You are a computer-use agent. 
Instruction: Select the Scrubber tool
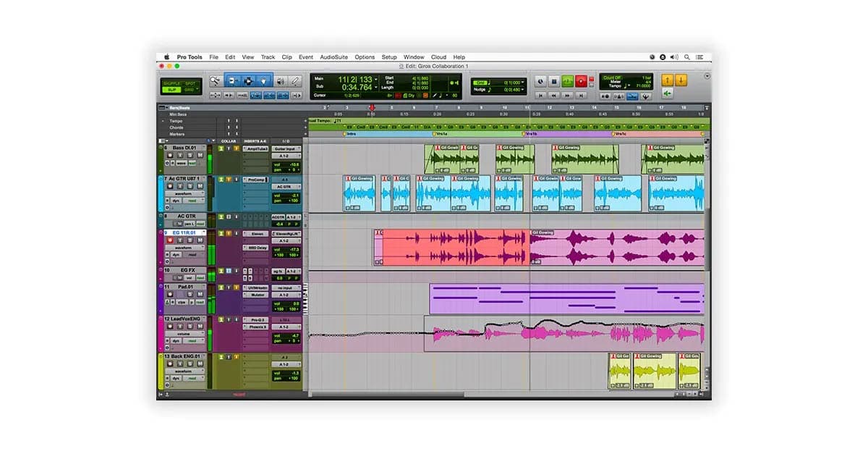(x=281, y=81)
